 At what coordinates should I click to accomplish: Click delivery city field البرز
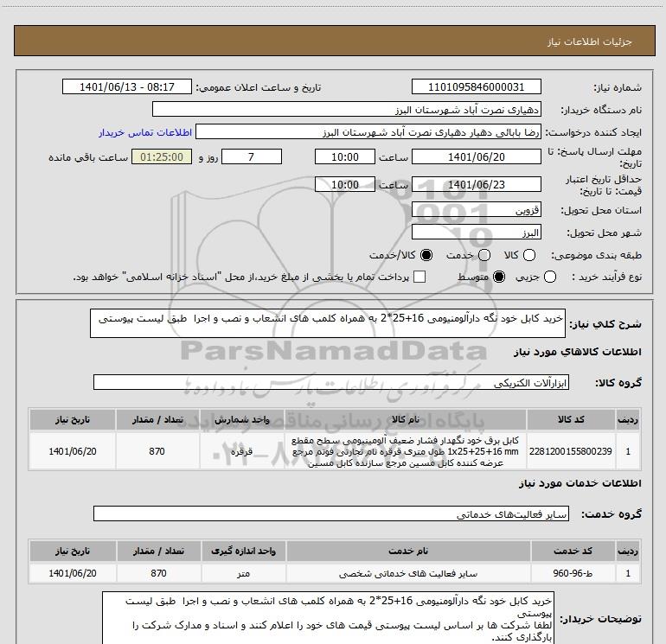tap(476, 232)
